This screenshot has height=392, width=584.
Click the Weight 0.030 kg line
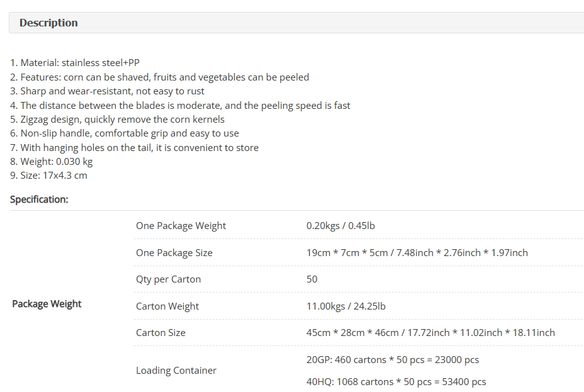52,162
